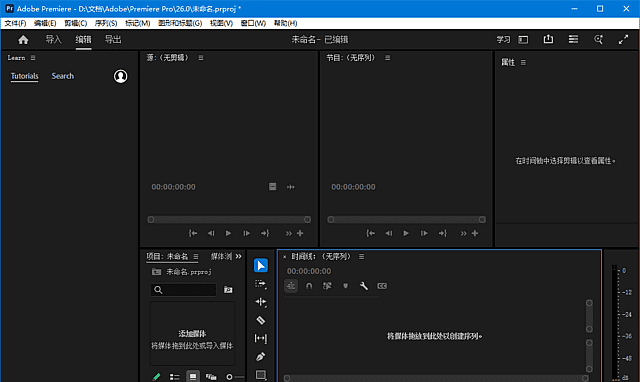Switch Project panel to freeform view
The image size is (640, 382).
pos(211,377)
